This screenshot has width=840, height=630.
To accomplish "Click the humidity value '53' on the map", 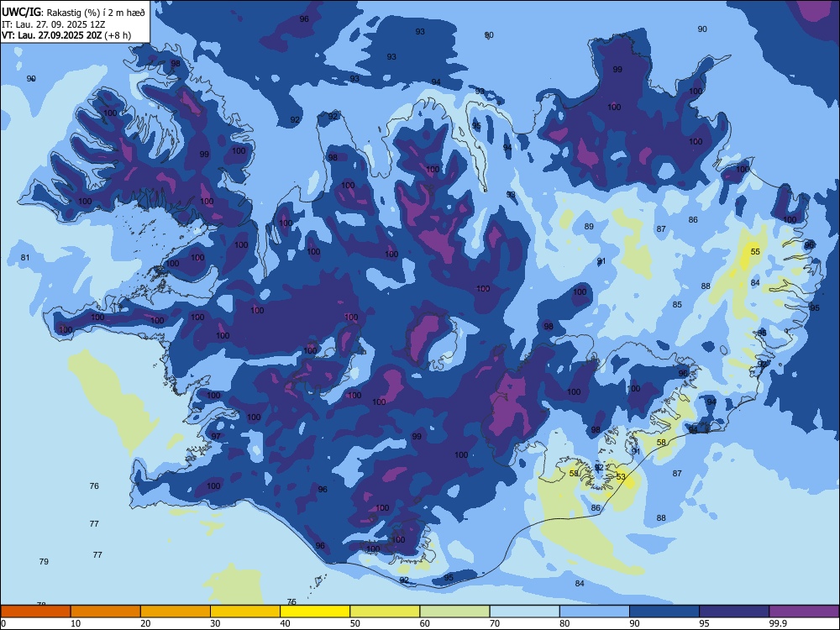I will point(621,476).
